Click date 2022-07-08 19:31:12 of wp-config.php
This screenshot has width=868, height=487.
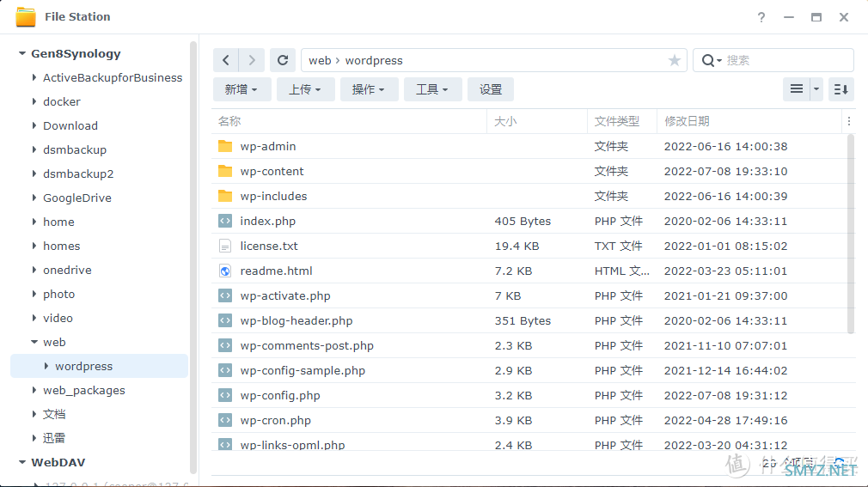point(725,395)
